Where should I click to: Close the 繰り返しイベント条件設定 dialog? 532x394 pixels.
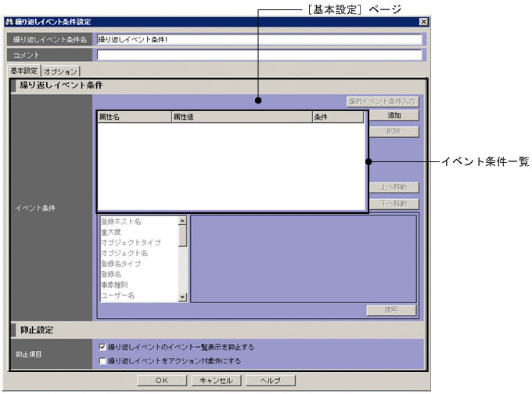[x=423, y=22]
